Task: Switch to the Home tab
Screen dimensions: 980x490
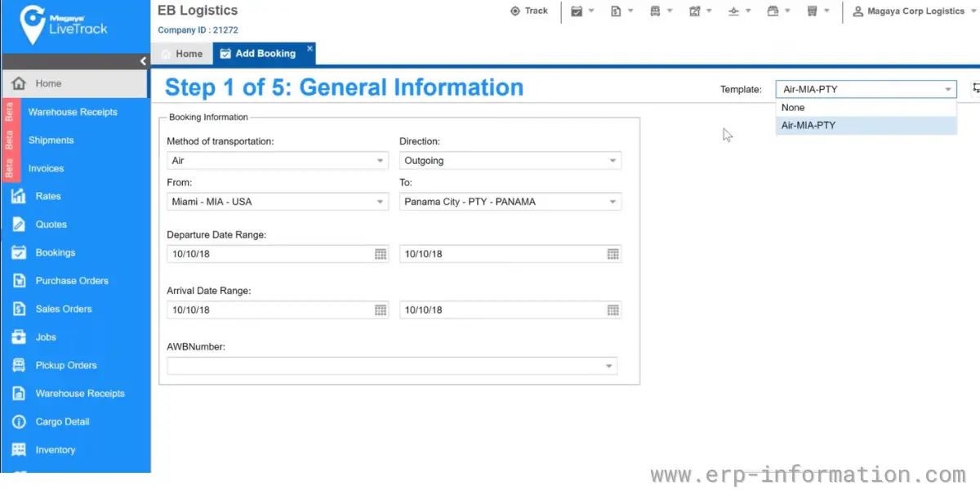Action: 181,54
